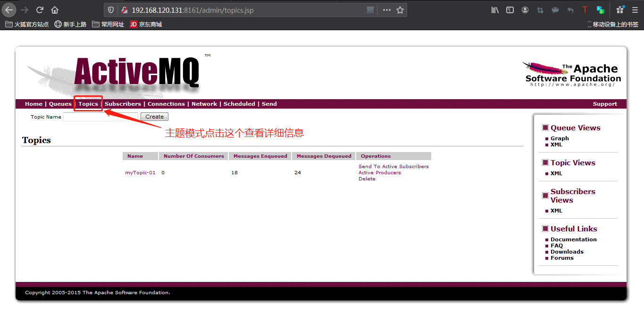Click the green translate extension icon
Viewport: 644px width, 323px height.
click(600, 10)
